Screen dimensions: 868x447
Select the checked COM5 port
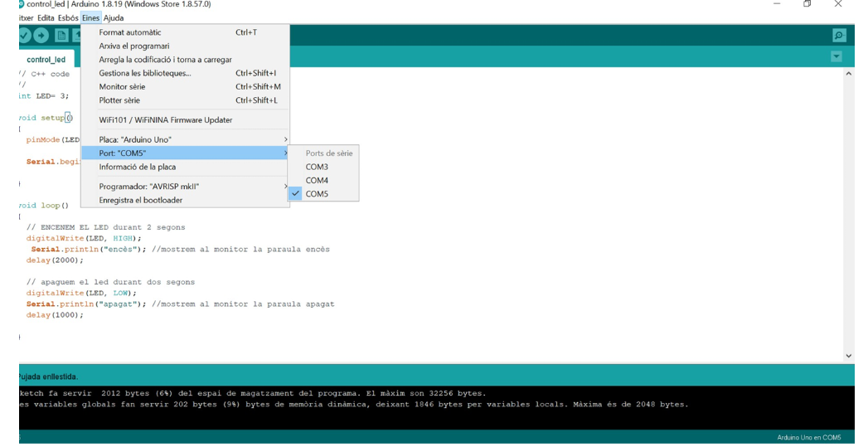[x=317, y=194]
